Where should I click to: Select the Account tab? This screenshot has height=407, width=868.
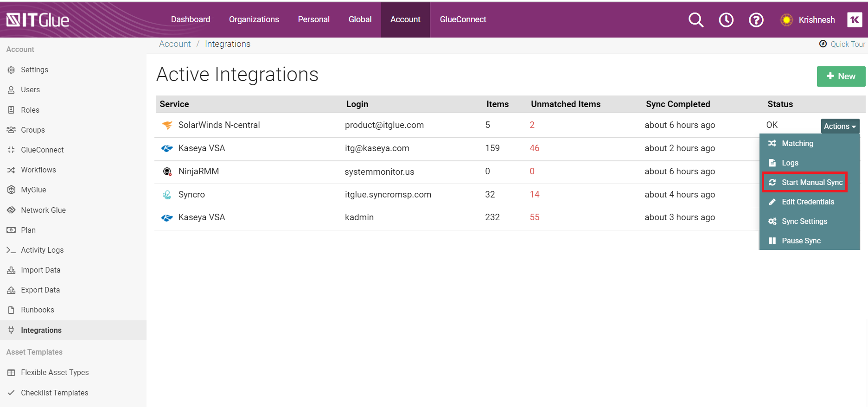tap(405, 19)
